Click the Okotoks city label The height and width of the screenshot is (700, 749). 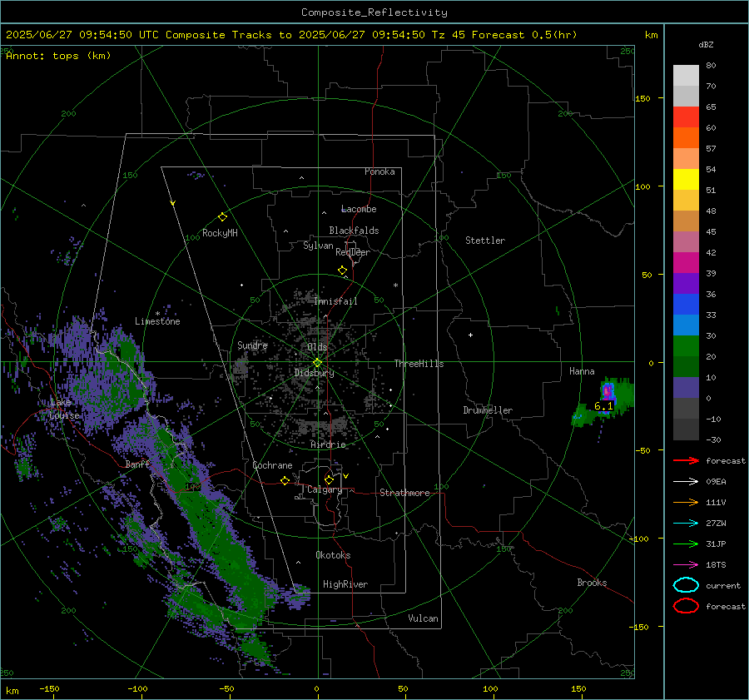pos(333,555)
